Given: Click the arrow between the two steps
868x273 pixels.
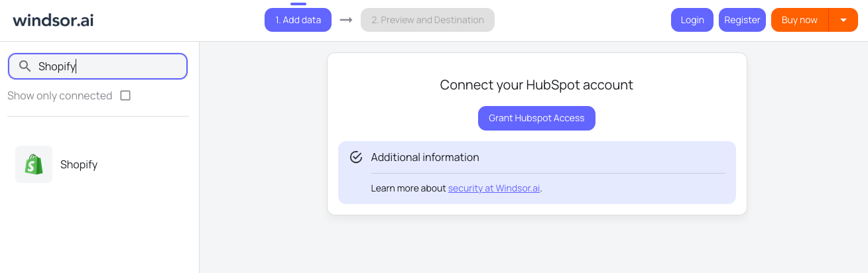Looking at the screenshot, I should point(346,20).
